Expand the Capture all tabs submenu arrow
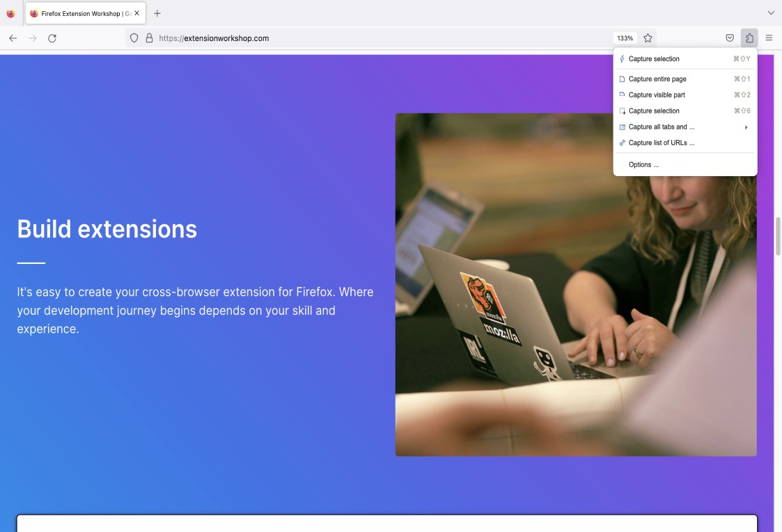This screenshot has height=532, width=782. [746, 127]
